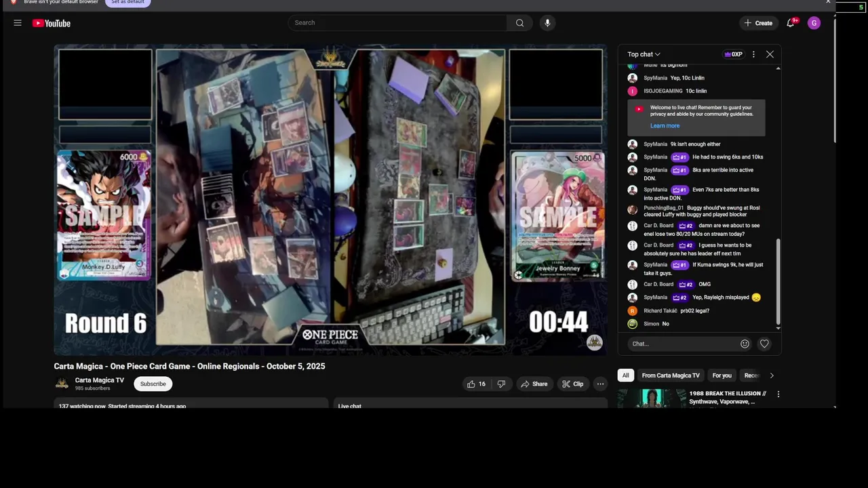Click the member badge on SpyMania's 9k message
868x488 pixels.
tap(679, 264)
